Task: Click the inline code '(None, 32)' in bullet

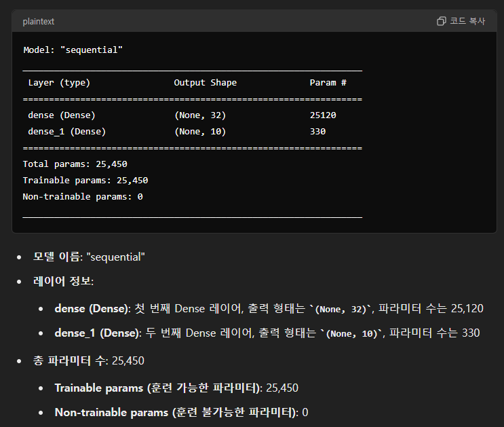Action: point(341,310)
